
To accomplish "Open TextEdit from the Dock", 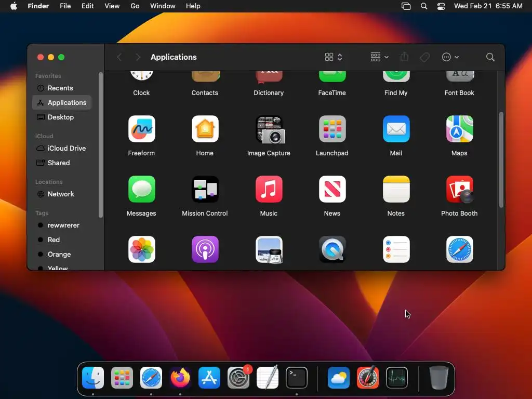I will point(268,377).
